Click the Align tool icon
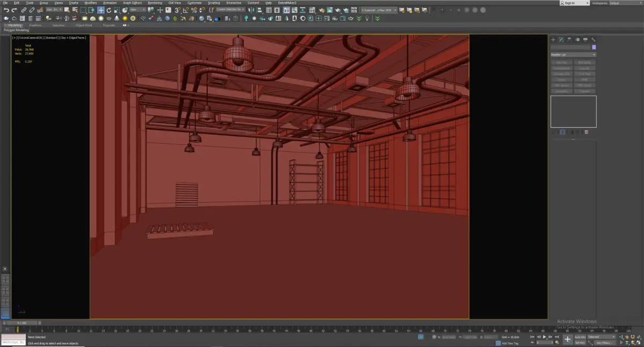 coord(259,10)
